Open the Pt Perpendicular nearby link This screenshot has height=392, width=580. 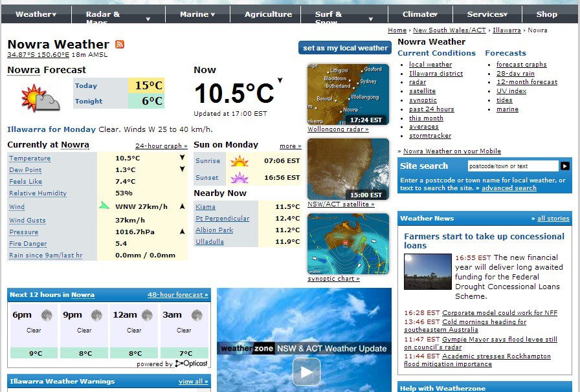point(222,218)
